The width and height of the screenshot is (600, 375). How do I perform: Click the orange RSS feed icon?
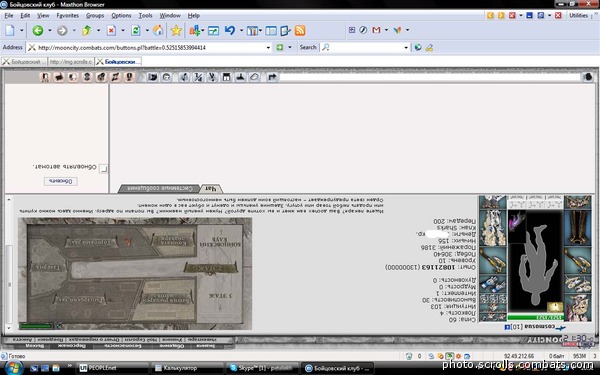click(300, 31)
